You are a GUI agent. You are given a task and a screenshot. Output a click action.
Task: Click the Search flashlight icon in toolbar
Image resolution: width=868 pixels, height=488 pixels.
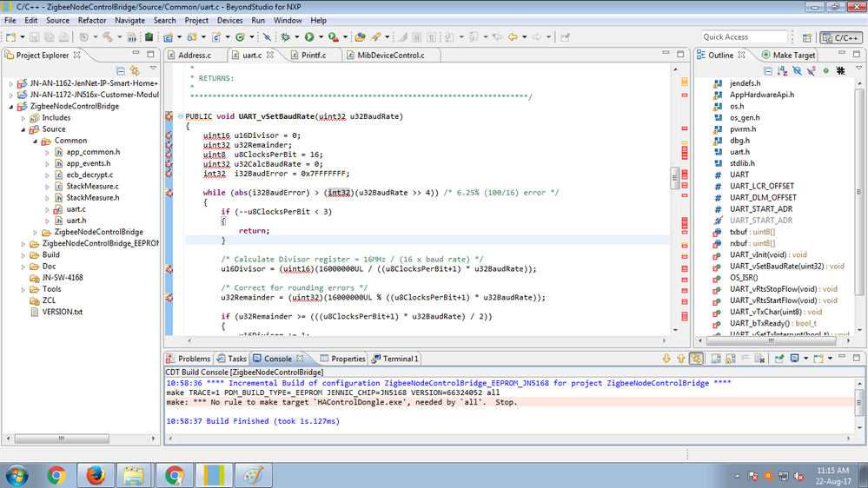(x=376, y=37)
